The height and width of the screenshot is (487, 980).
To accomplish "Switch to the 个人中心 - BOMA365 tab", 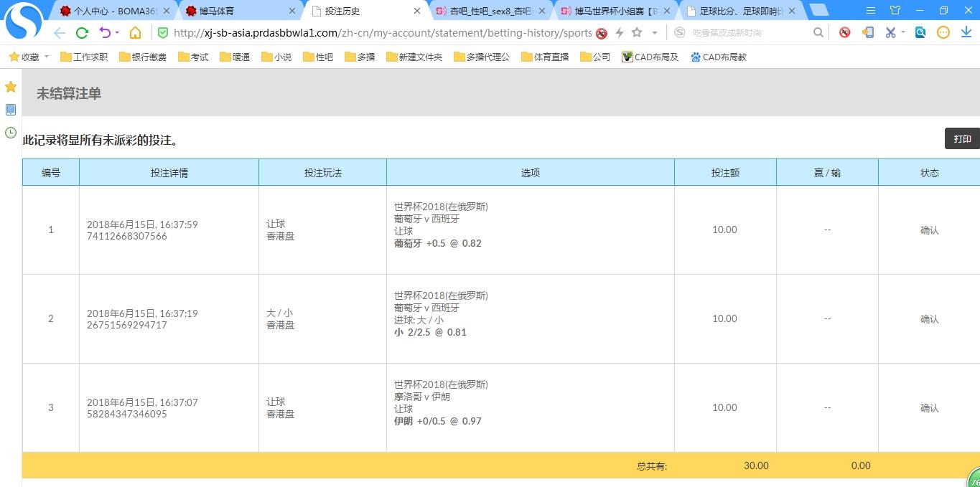I will click(x=115, y=11).
